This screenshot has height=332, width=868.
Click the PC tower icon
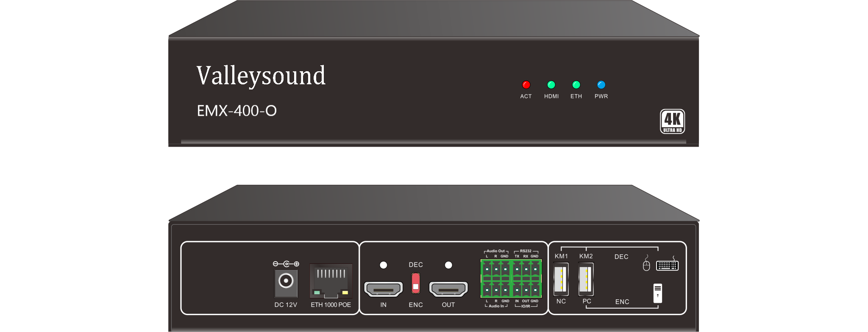(x=657, y=293)
